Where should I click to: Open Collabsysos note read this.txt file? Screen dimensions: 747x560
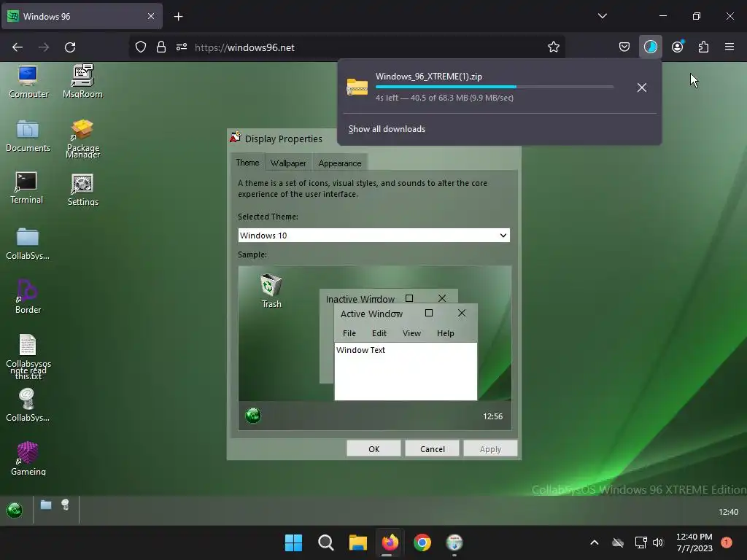pyautogui.click(x=28, y=357)
